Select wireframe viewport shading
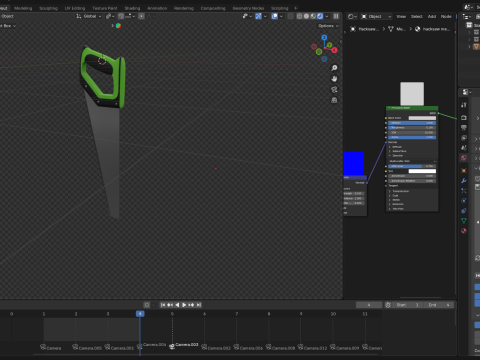 299,16
